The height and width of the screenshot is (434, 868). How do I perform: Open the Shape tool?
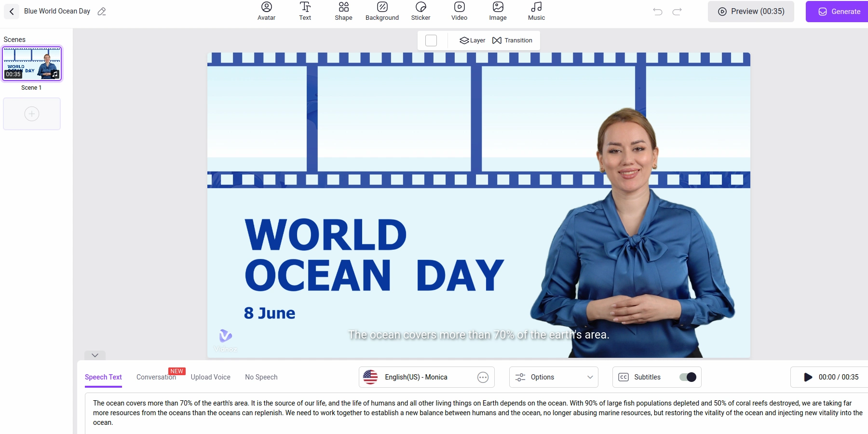343,11
